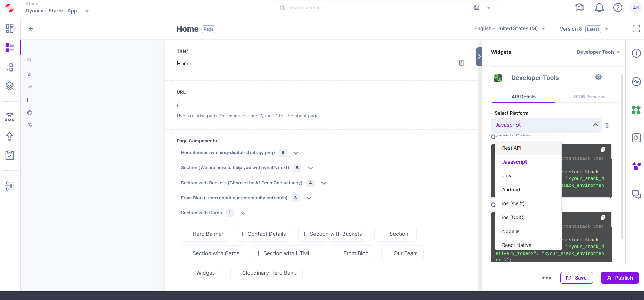Open the Version 8 dropdown
This screenshot has width=644, height=300.
point(584,29)
